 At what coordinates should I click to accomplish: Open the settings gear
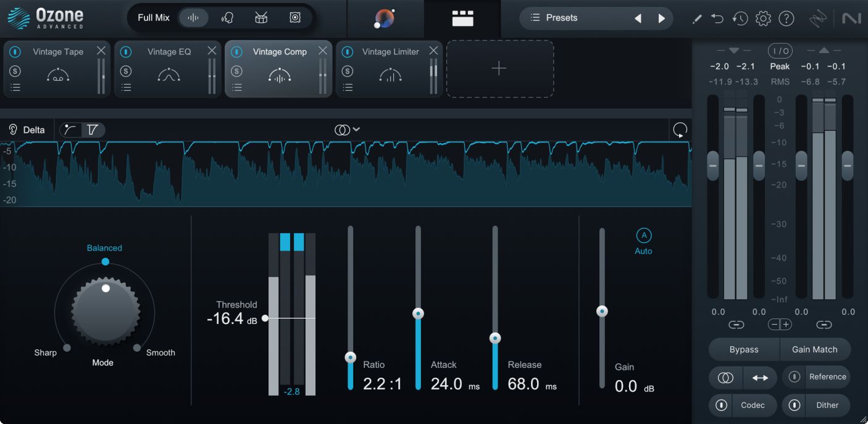(763, 19)
